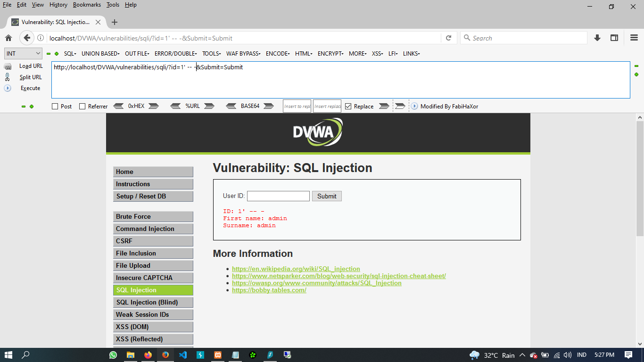Screen dimensions: 644x362
Task: Expand the ENCODE dropdown
Action: 278,54
